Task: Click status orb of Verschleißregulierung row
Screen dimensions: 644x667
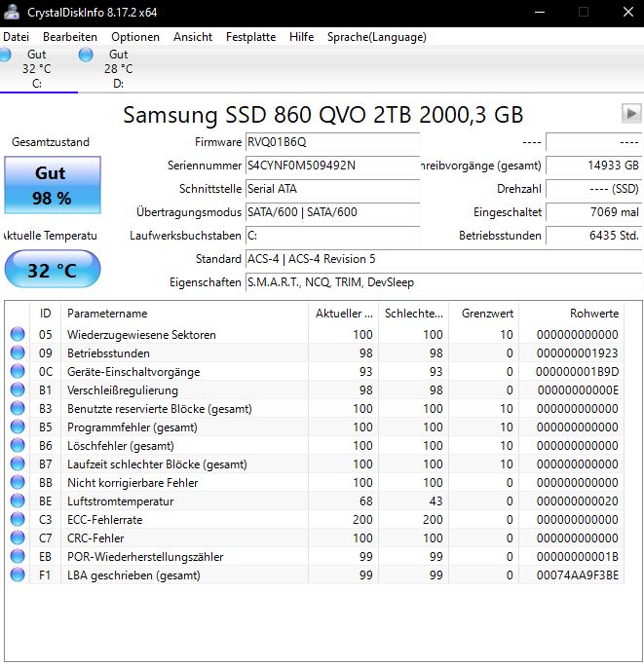Action: 18,389
